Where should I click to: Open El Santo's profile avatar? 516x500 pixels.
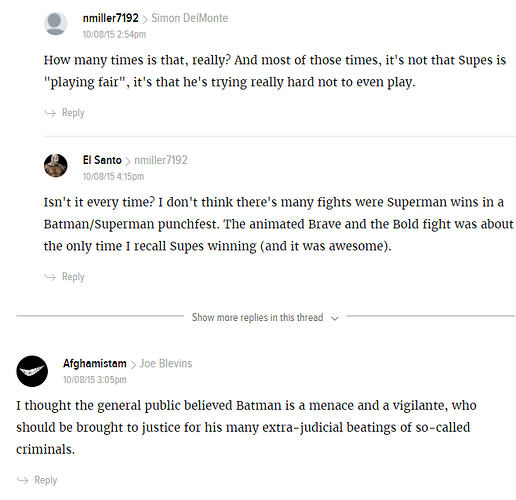pyautogui.click(x=56, y=165)
